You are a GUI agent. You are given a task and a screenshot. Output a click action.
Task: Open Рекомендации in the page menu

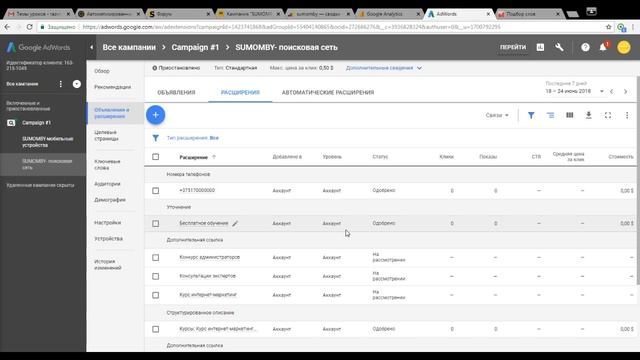113,87
